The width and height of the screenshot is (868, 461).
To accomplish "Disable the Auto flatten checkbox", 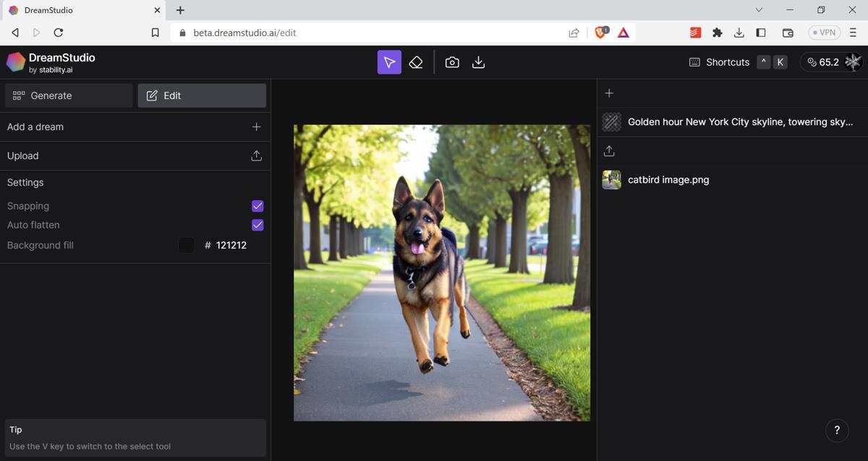I will tap(258, 225).
